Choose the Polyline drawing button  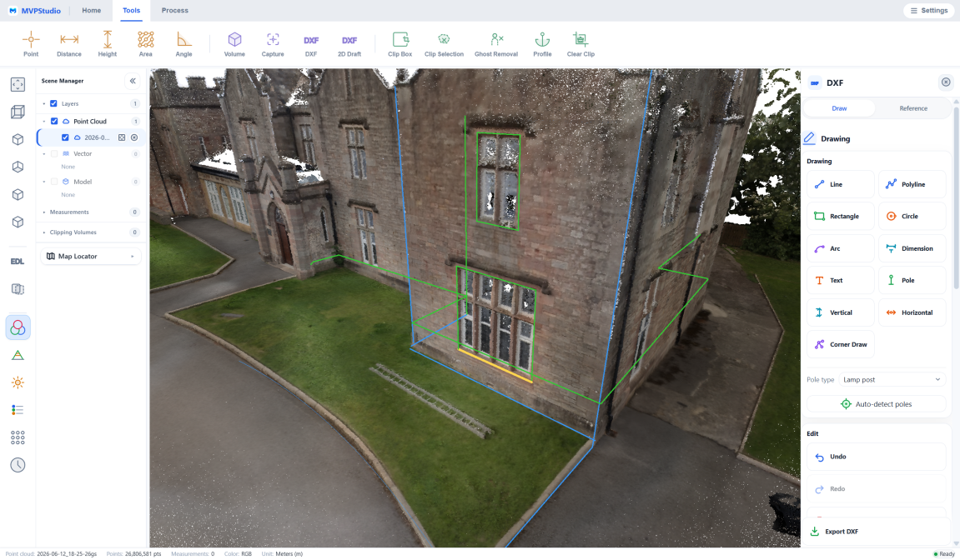[912, 184]
